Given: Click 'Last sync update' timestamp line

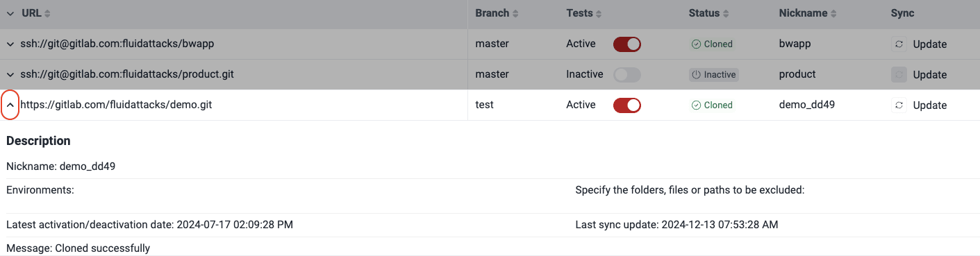Looking at the screenshot, I should 677,225.
